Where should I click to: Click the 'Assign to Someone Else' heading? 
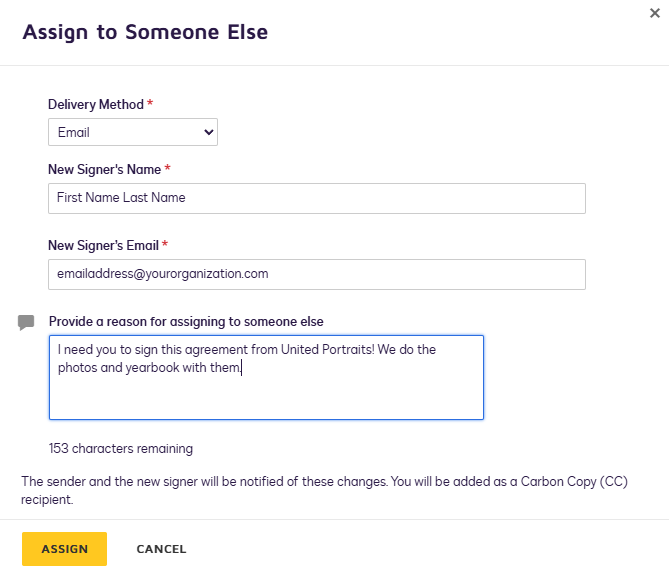[145, 32]
